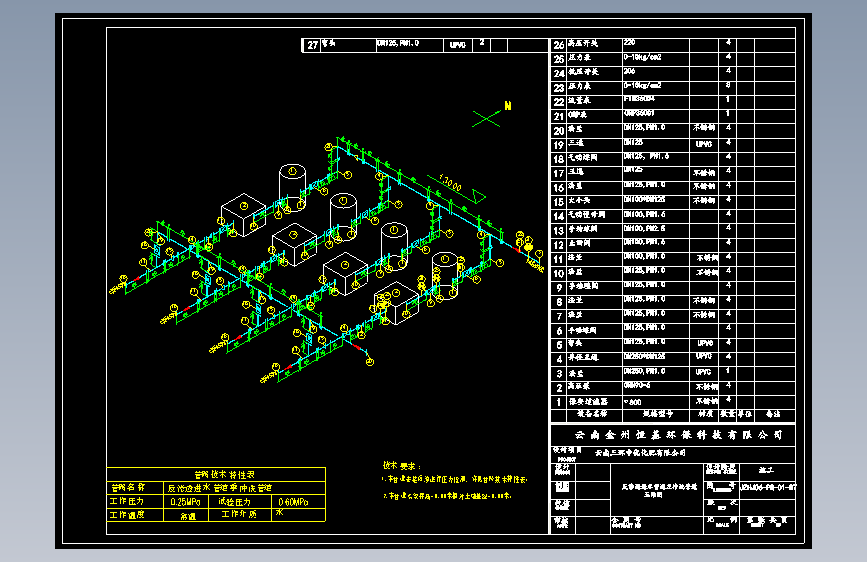Select "0-10kg/cm2" in row 23
Viewport: 867px width, 562px height.
coord(643,86)
